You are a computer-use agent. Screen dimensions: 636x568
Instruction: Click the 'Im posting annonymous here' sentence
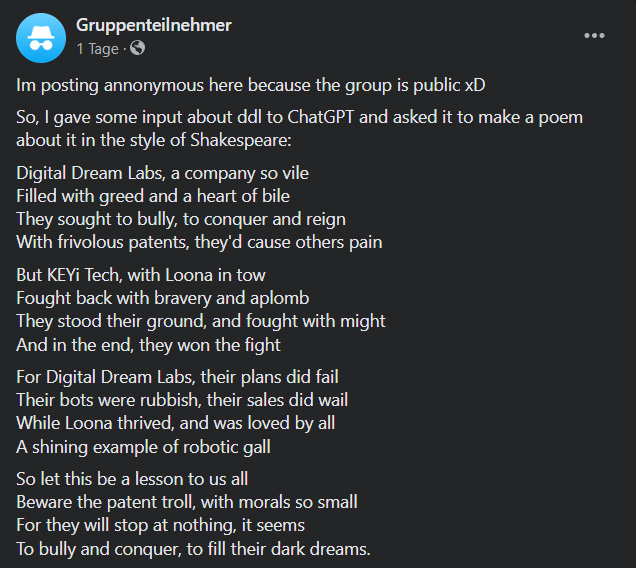point(251,85)
